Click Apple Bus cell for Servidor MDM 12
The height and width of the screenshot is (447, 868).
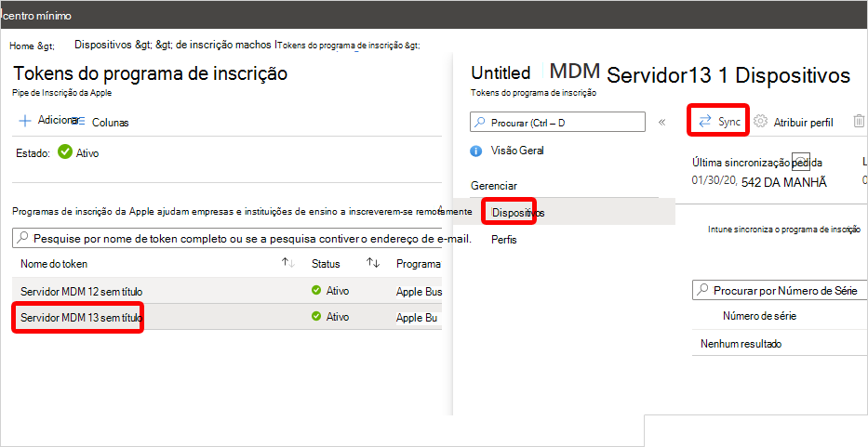point(419,291)
